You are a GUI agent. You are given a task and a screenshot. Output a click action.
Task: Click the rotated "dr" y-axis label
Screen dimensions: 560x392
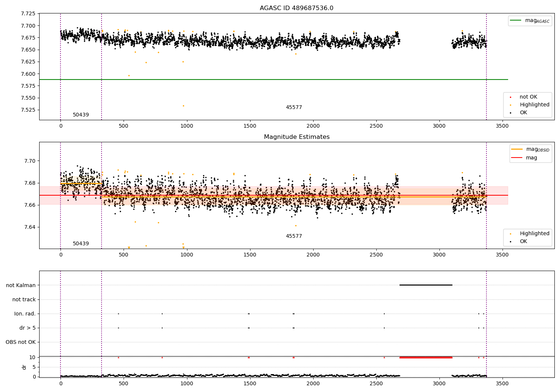coord(24,367)
